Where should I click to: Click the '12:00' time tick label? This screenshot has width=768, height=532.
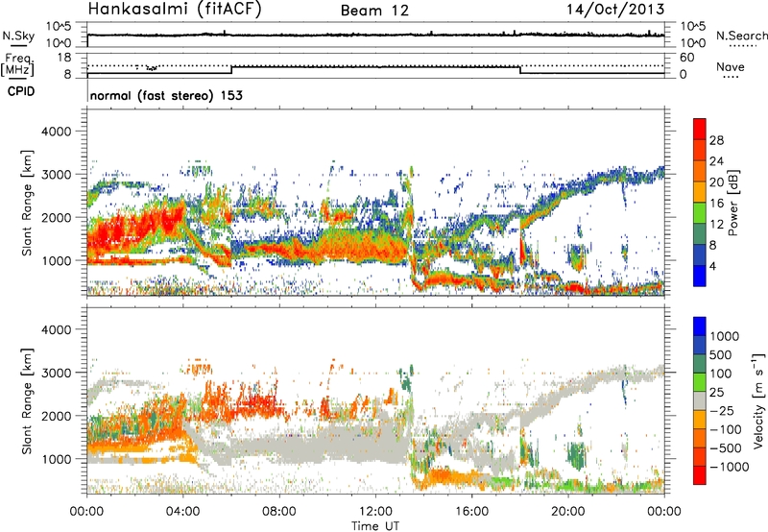[x=375, y=512]
